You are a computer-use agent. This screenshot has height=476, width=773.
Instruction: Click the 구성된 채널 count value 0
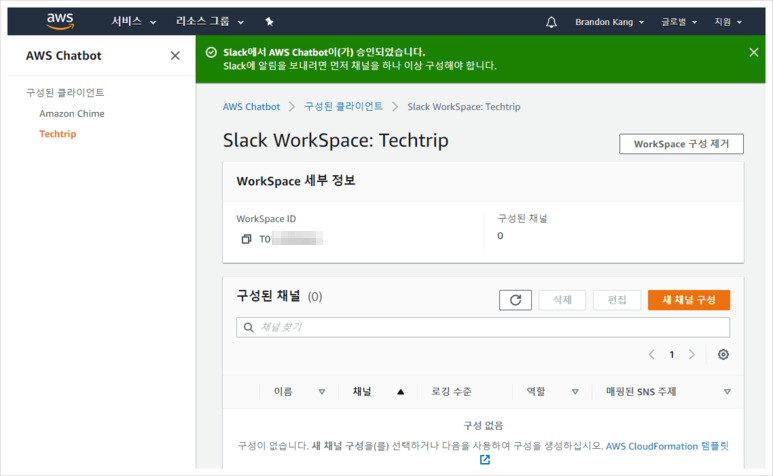click(x=500, y=236)
